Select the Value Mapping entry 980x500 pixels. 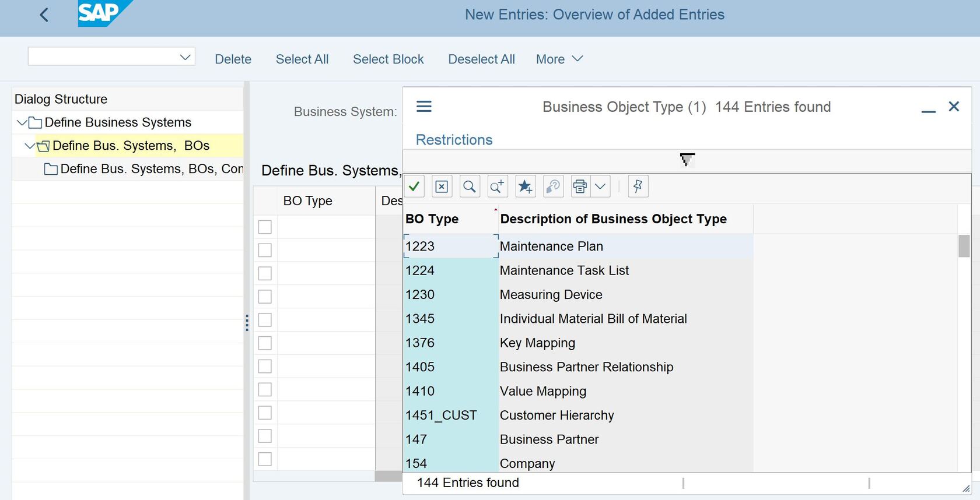[543, 391]
